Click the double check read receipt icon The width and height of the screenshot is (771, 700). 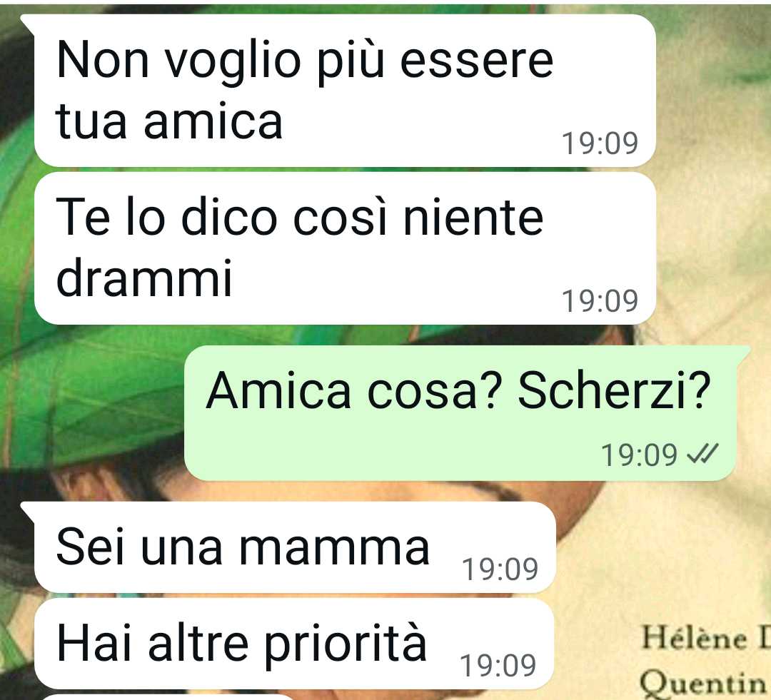pyautogui.click(x=702, y=454)
